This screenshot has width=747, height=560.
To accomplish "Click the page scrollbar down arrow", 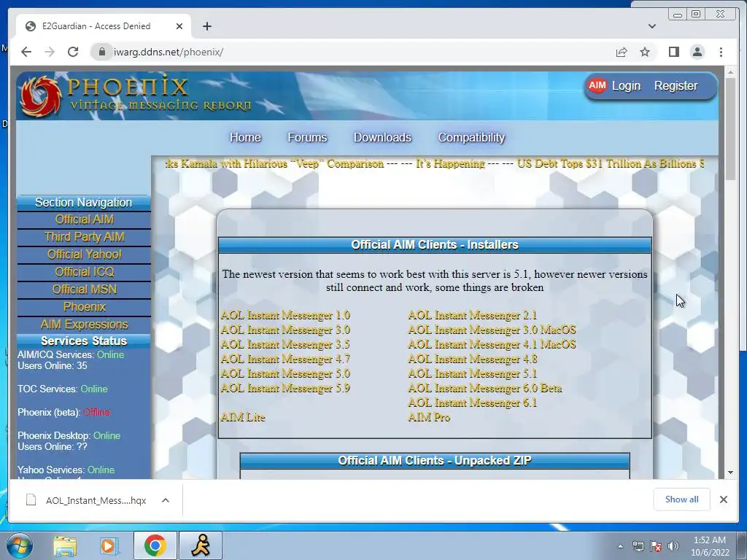I will 730,472.
